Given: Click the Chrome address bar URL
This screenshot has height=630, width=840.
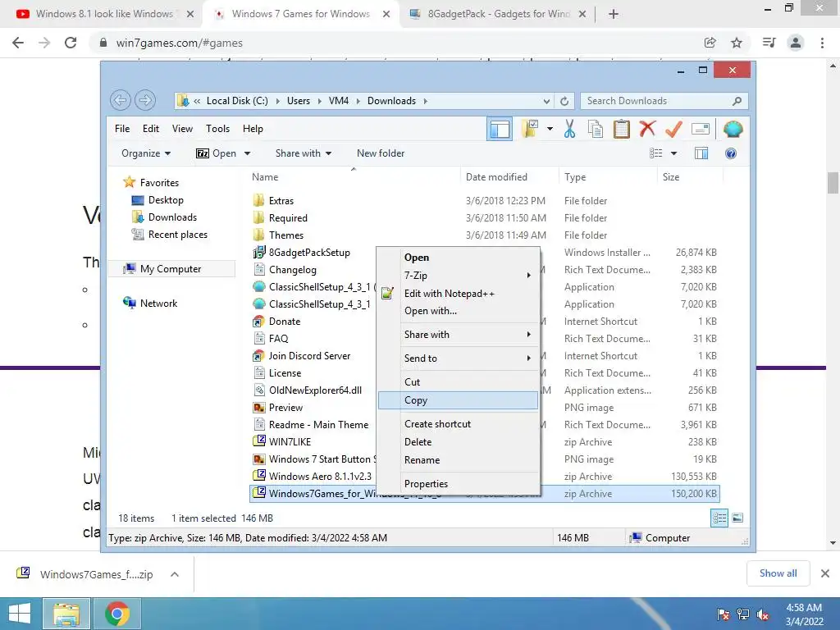Looking at the screenshot, I should click(180, 43).
